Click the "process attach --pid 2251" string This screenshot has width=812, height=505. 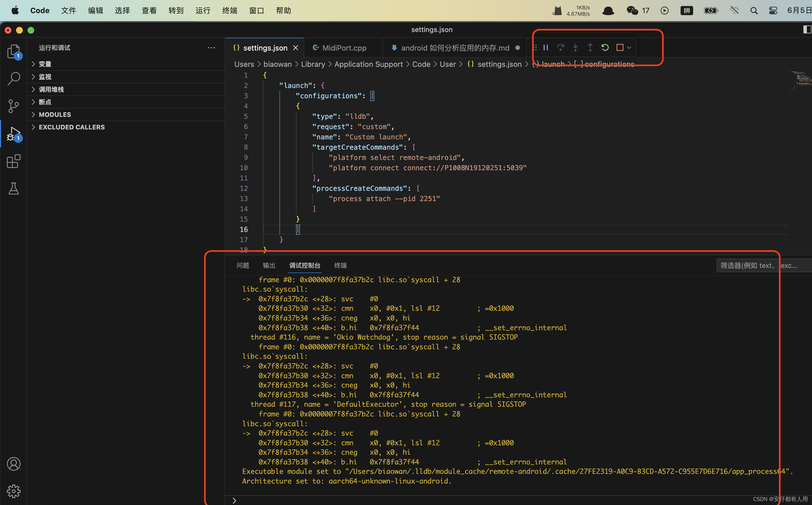click(384, 199)
